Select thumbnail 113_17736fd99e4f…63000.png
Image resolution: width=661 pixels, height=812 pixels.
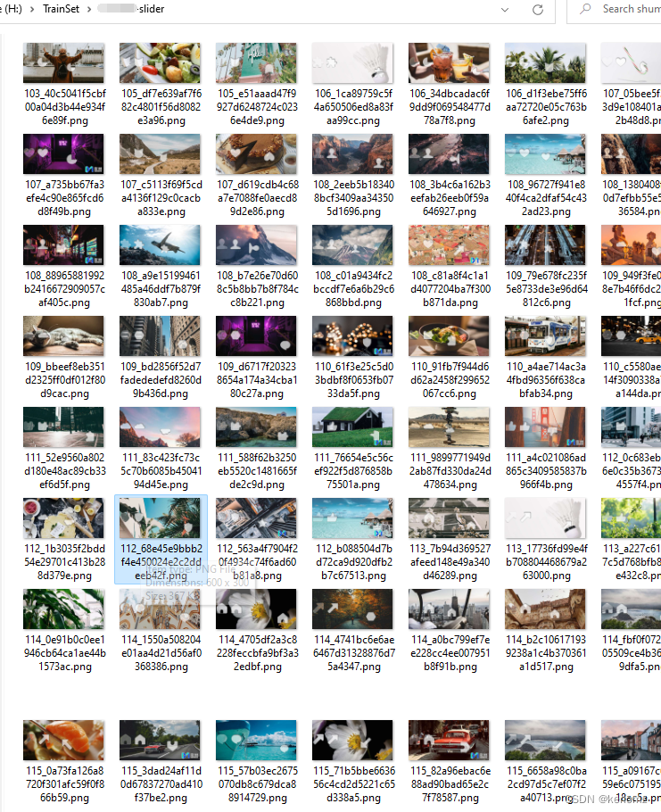point(546,518)
